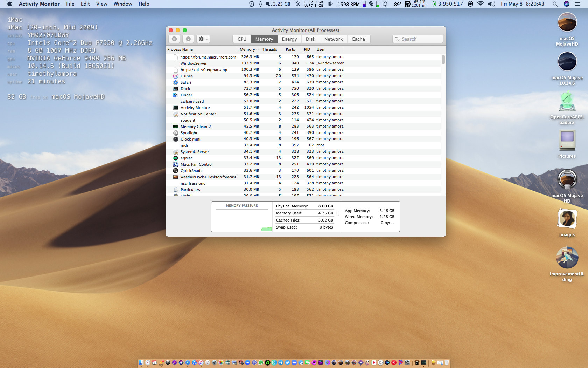Open the Energy tab
Viewport: 588px width, 368px height.
tap(289, 39)
